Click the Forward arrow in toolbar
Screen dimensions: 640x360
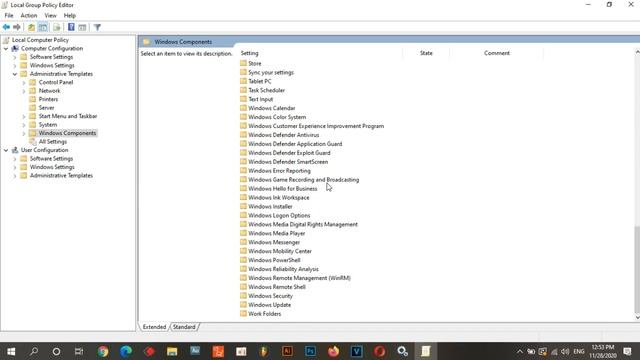coord(17,27)
